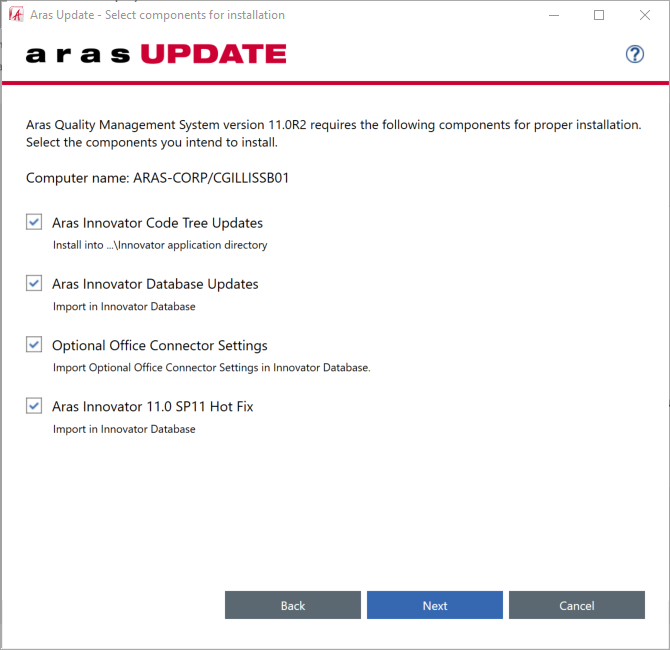Disable the Optional Office Connector Settings checkbox
Screen dimensions: 670x650
pos(35,345)
